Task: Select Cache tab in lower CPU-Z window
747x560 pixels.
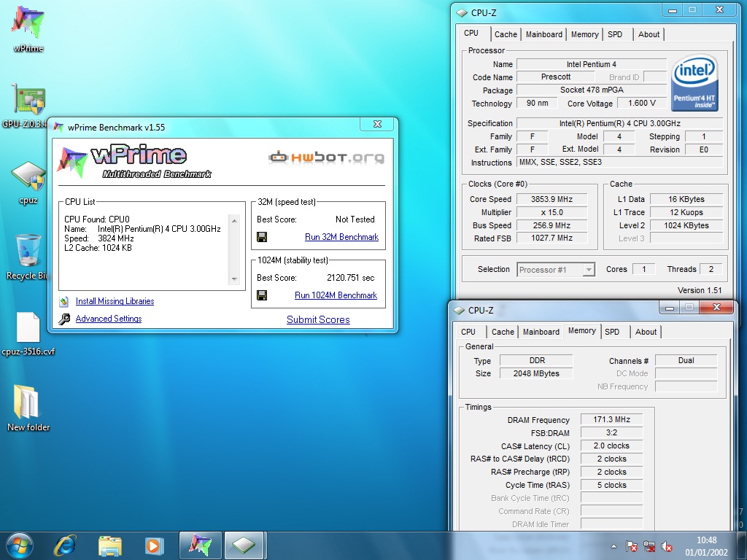Action: click(x=503, y=332)
